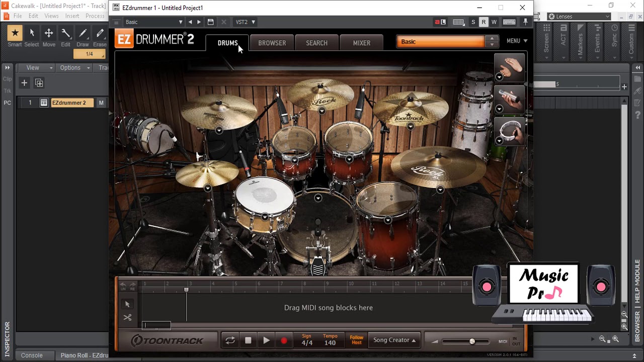
Task: Open the ride cymbal options arrow
Action: (440, 190)
